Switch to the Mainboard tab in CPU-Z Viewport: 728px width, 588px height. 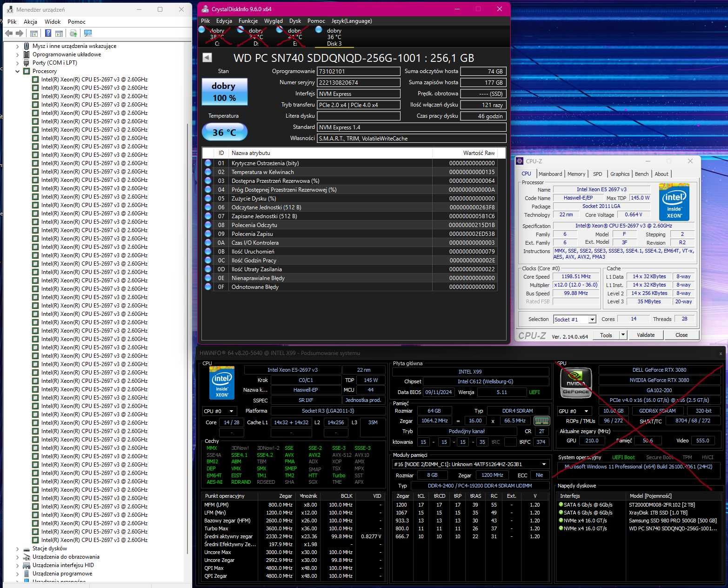click(550, 174)
